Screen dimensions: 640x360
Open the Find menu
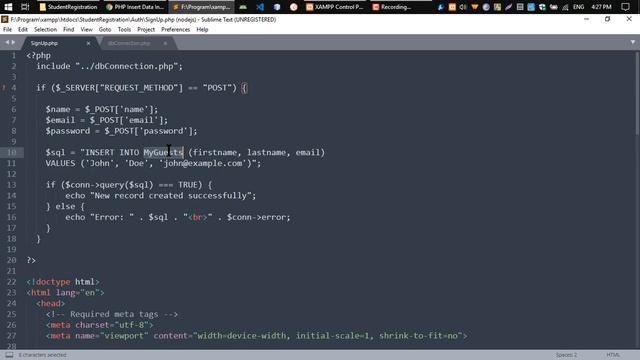coord(69,29)
